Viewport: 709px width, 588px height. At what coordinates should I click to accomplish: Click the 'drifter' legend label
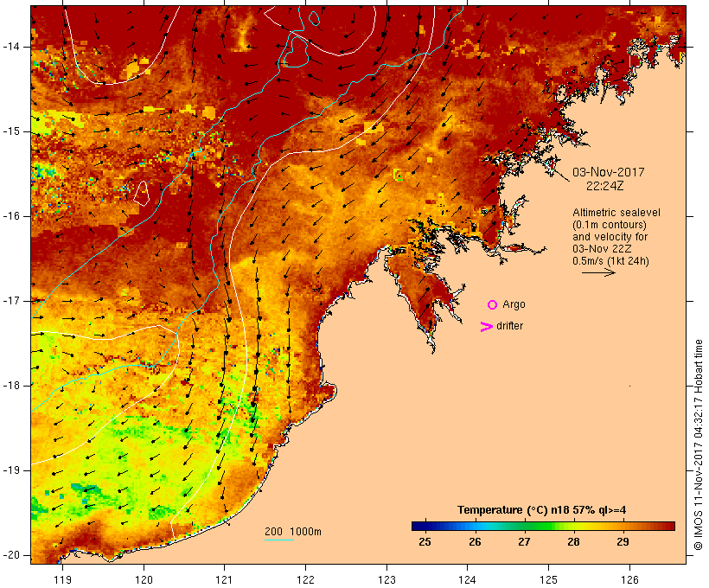click(509, 326)
